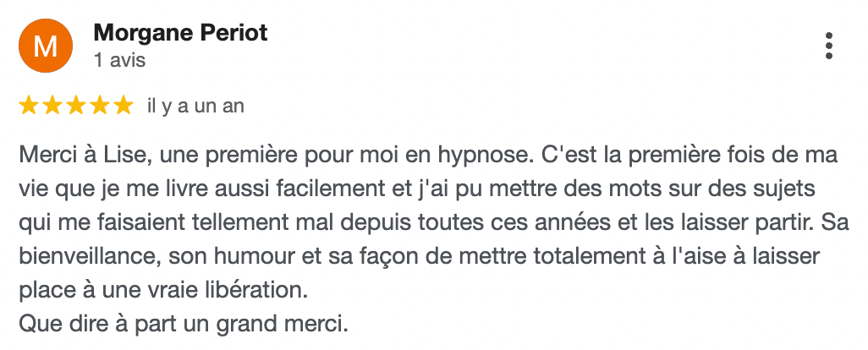The image size is (868, 350).
Task: Click the "1 avis" review count
Action: coord(119,61)
